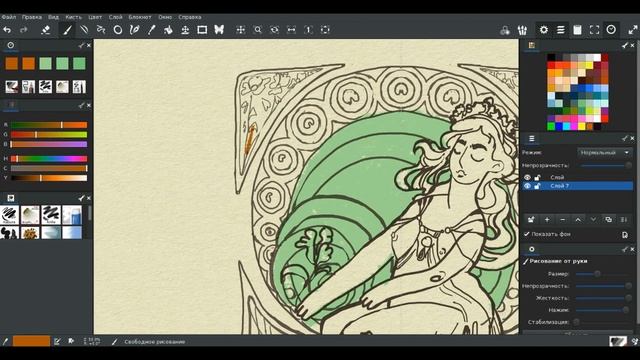Select the Rotate View tool

[275, 30]
